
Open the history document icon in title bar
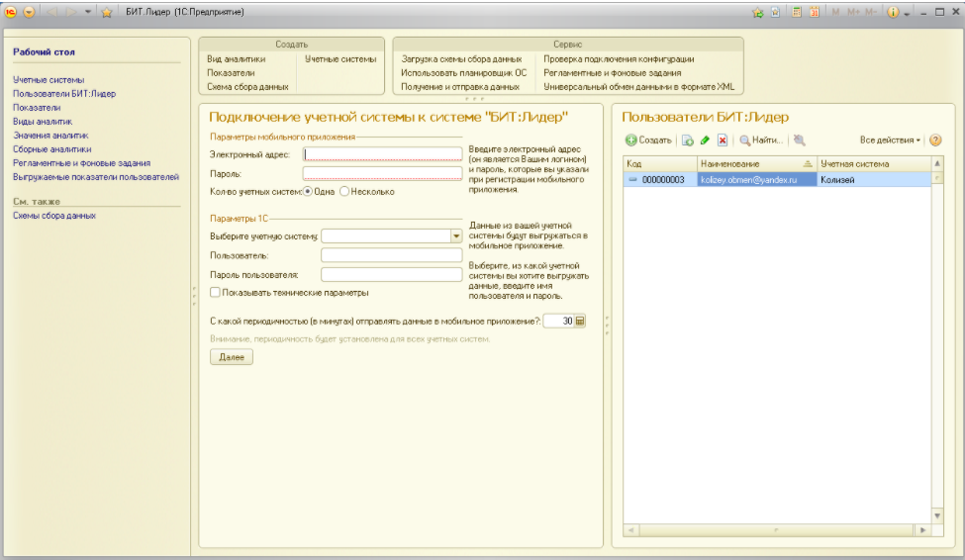(775, 12)
